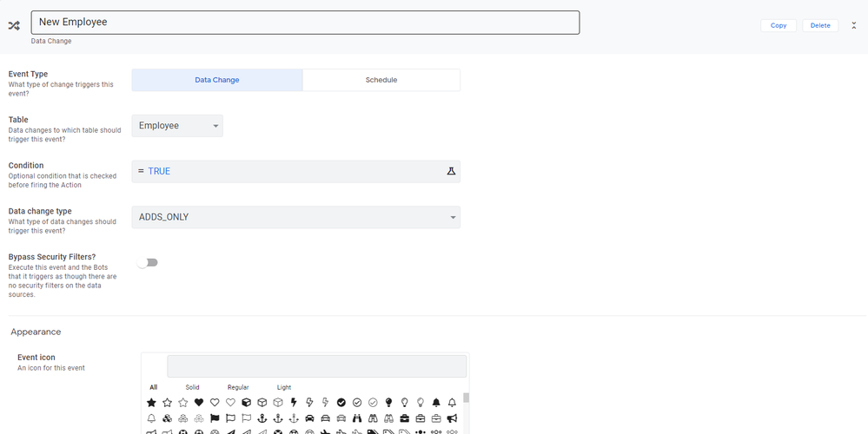Screen dimensions: 868x434
Task: Collapse the event panel using the chevrons icon
Action: tap(853, 25)
